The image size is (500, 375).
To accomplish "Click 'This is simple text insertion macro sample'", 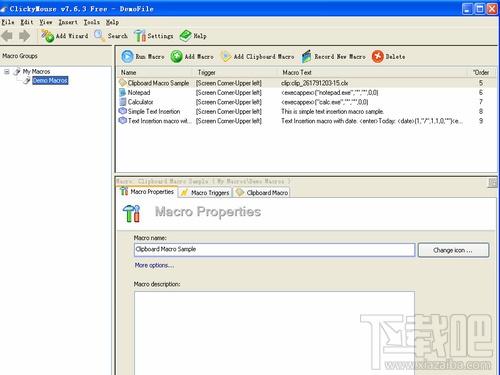I will coord(332,111).
